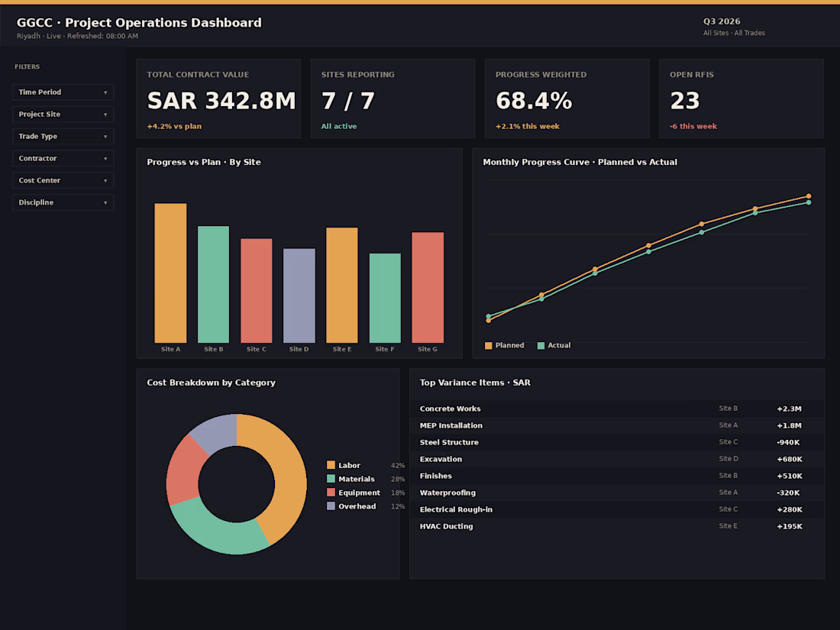Select the Waterproofing variance row

coord(616,493)
